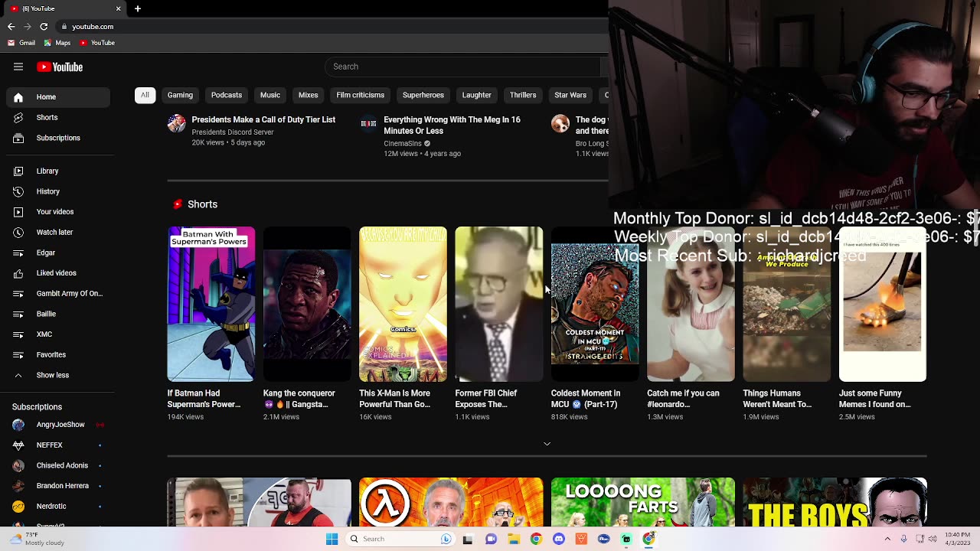This screenshot has height=551, width=980.
Task: Play the Coldest Moment in MCU short thumbnail
Action: pos(595,304)
